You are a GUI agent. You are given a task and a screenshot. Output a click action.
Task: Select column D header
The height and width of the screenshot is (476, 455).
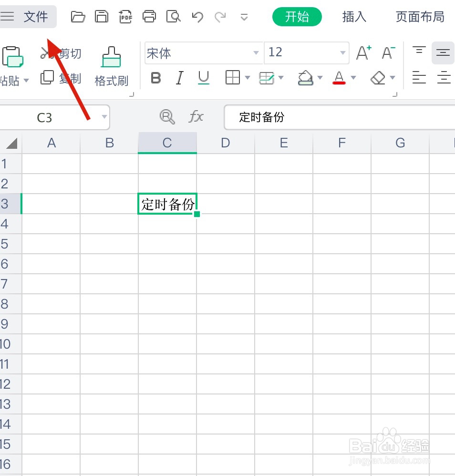pos(226,143)
